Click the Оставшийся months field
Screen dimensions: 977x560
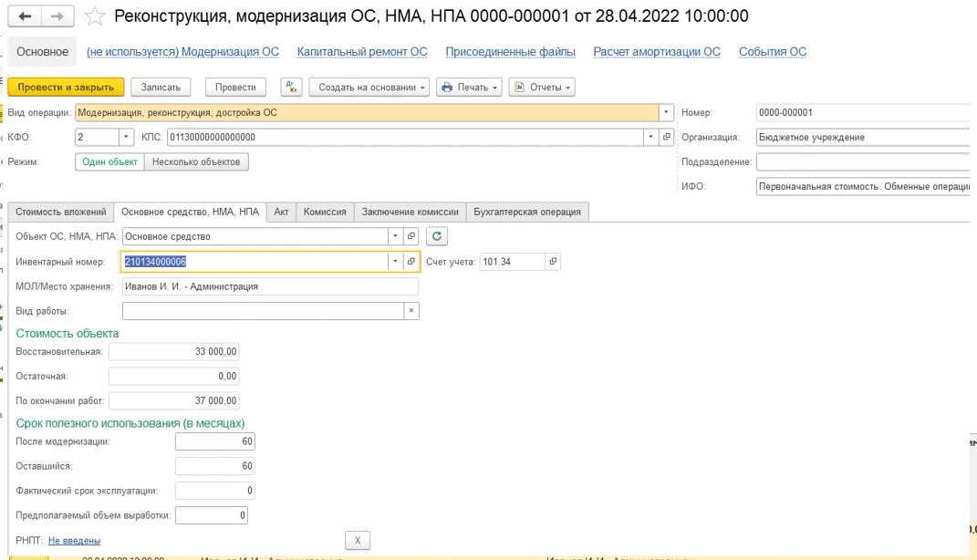click(x=215, y=466)
